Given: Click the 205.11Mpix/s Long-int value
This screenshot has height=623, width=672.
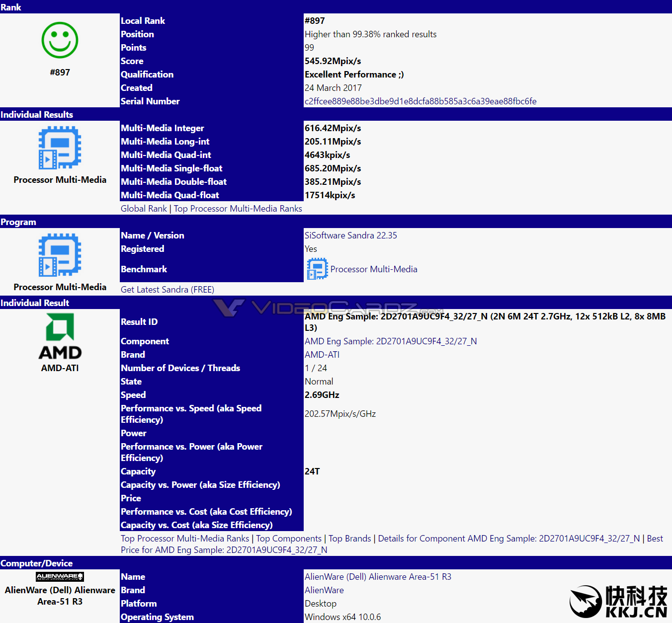Looking at the screenshot, I should [333, 142].
